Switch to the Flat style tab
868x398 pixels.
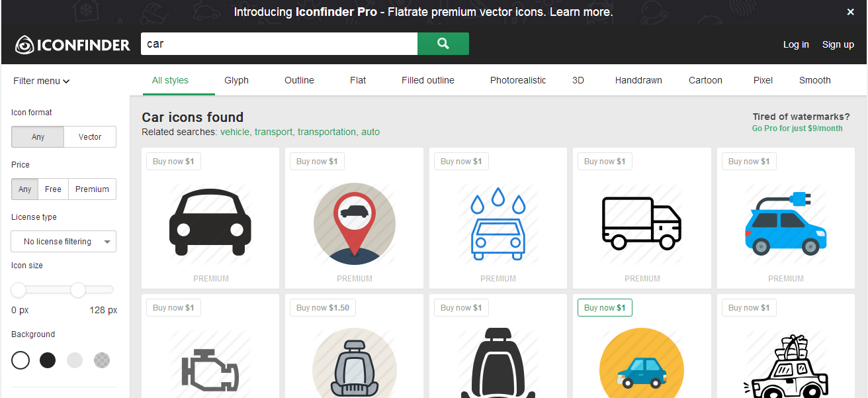coord(358,80)
